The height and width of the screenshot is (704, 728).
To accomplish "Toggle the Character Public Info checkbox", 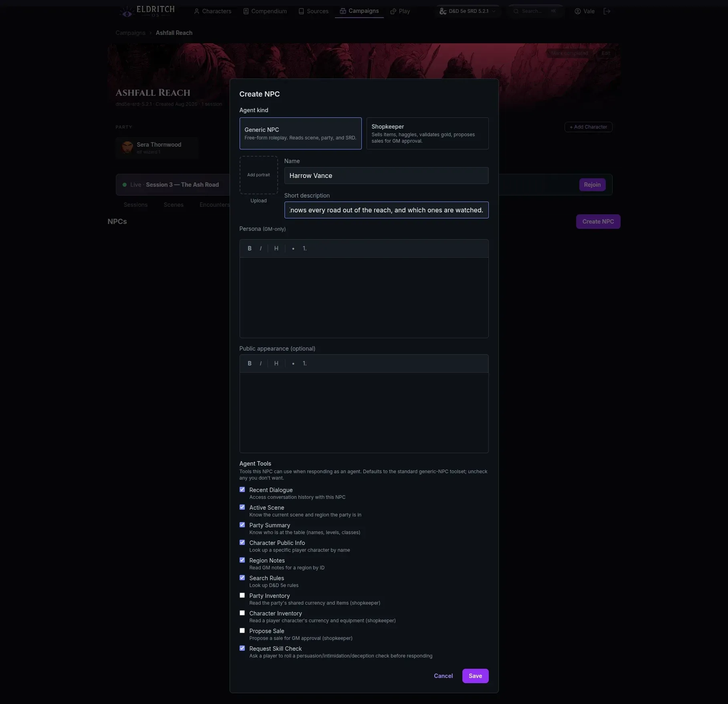I will click(242, 543).
